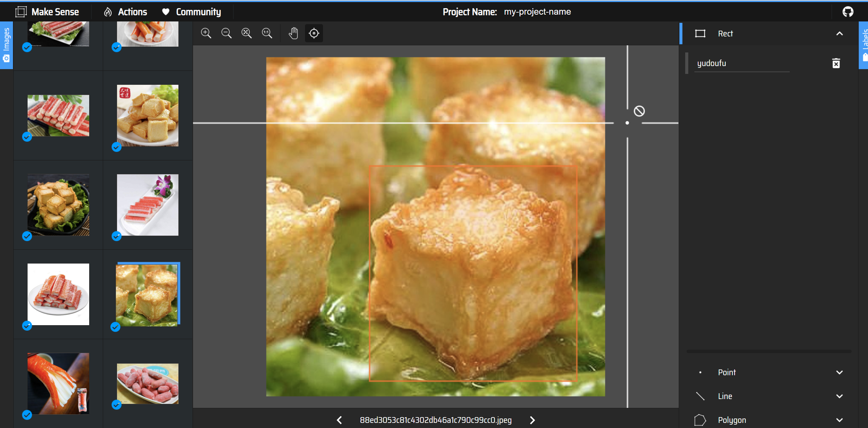Expand the Polygon tool section
The height and width of the screenshot is (428, 868).
coord(839,420)
